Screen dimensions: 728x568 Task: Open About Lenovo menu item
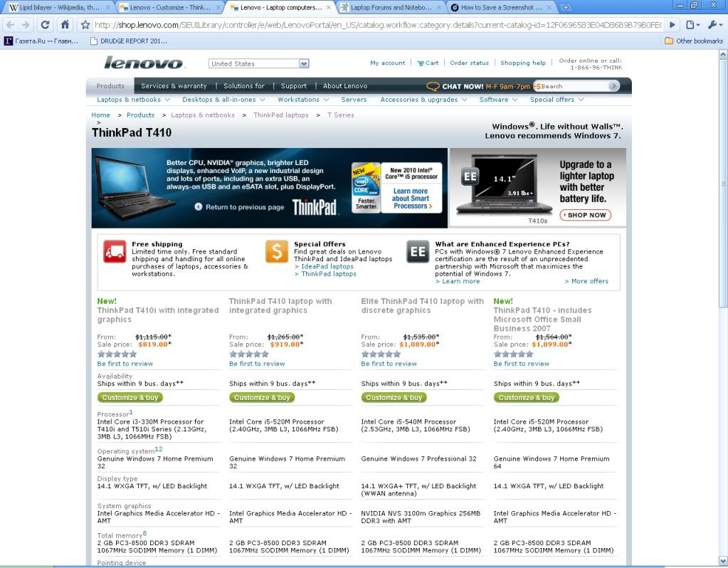click(x=345, y=86)
